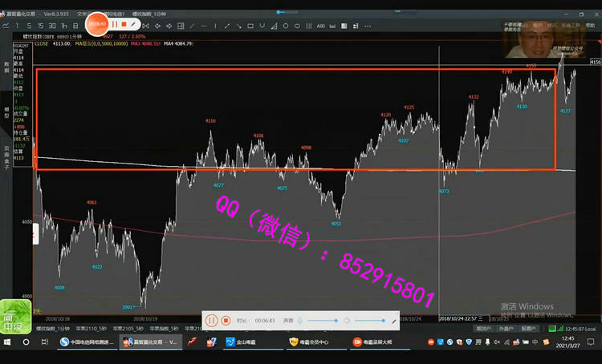Toggle the microphone icon in the recorder bar

299,320
